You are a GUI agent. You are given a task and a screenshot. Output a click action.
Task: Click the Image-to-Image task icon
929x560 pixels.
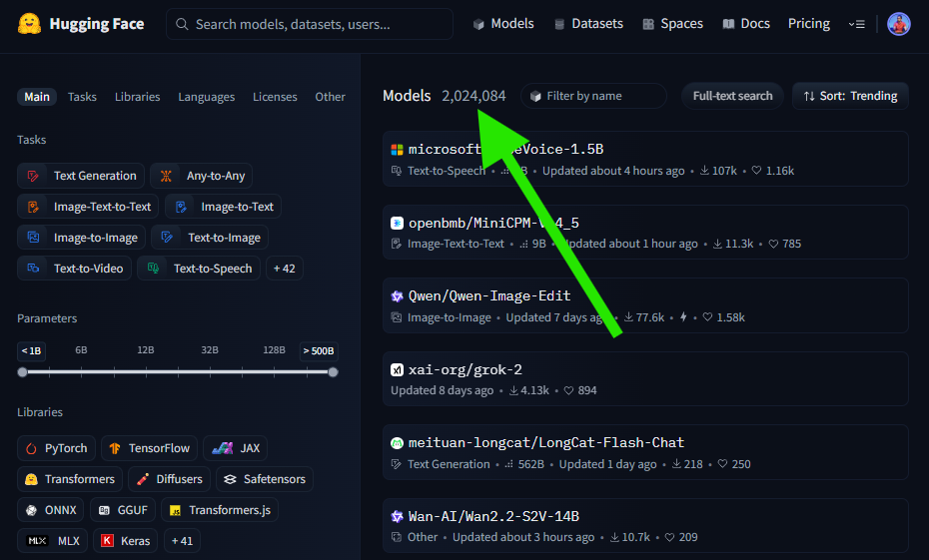pyautogui.click(x=33, y=238)
